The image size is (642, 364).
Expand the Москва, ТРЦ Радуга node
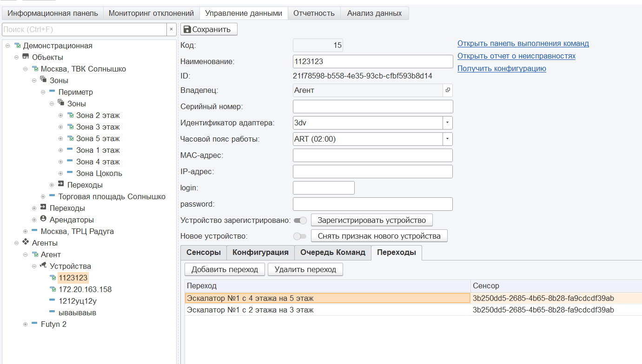coord(26,232)
